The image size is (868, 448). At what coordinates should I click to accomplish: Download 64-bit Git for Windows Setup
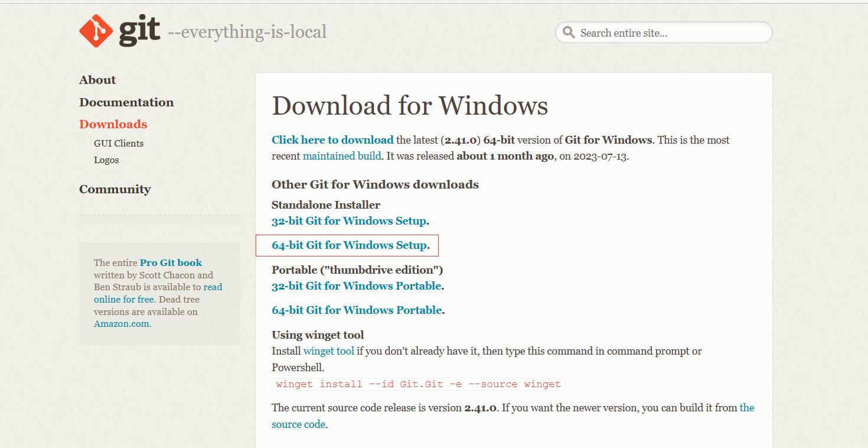point(349,245)
